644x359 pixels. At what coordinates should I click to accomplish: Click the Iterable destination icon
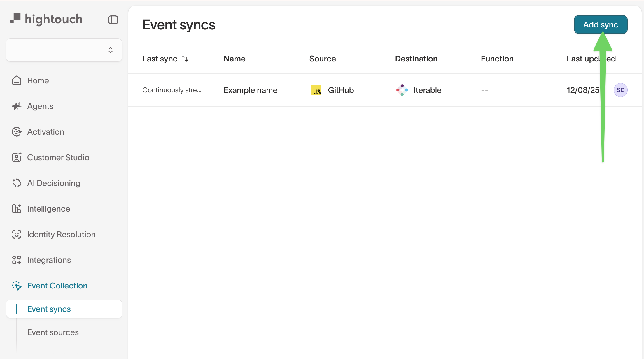402,90
